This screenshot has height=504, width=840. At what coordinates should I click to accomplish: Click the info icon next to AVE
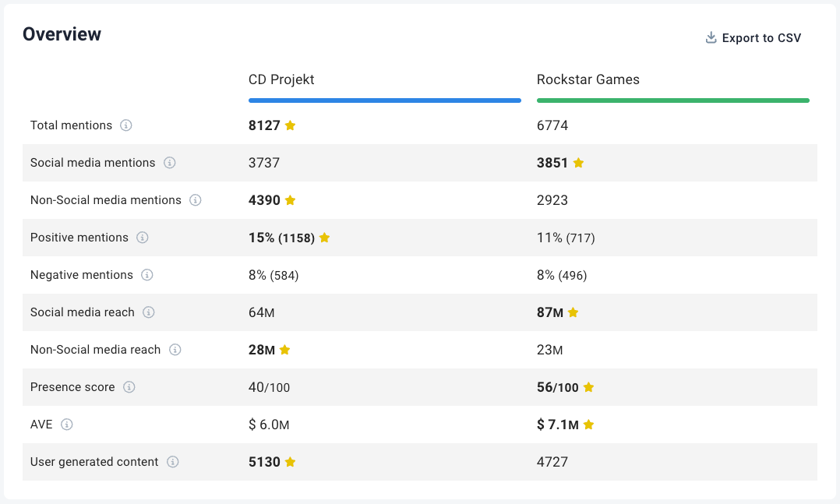coord(66,425)
